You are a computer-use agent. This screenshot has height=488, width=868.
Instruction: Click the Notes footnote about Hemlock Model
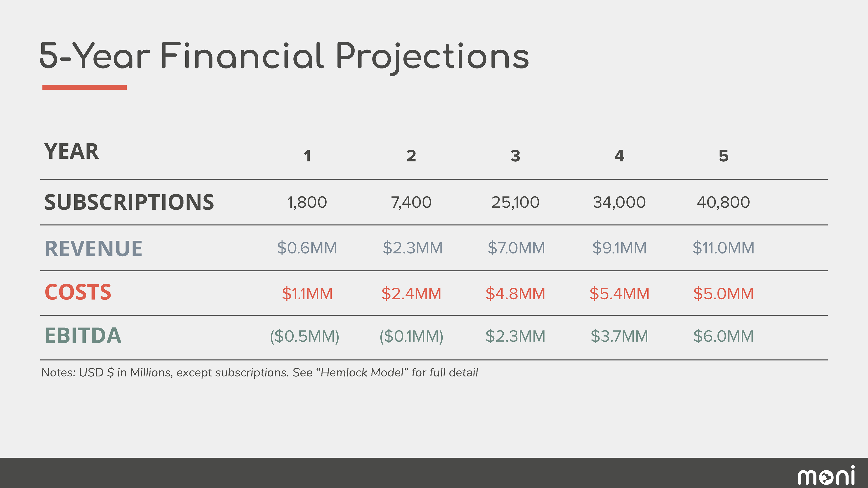259,373
